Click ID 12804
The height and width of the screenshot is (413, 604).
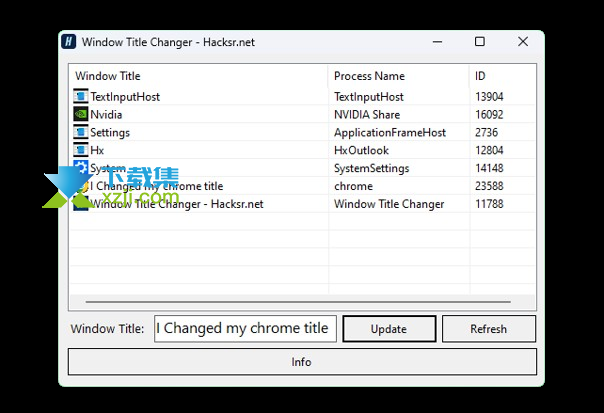(x=489, y=150)
